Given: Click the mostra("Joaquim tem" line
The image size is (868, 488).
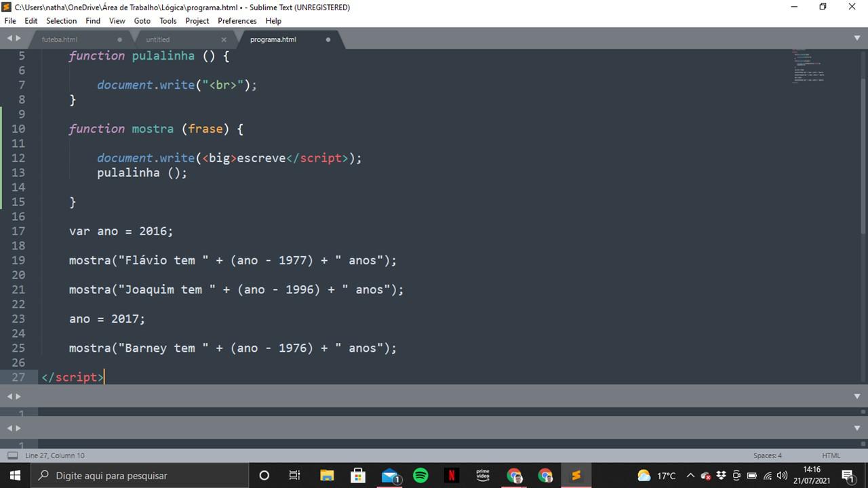Looking at the screenshot, I should [x=236, y=289].
